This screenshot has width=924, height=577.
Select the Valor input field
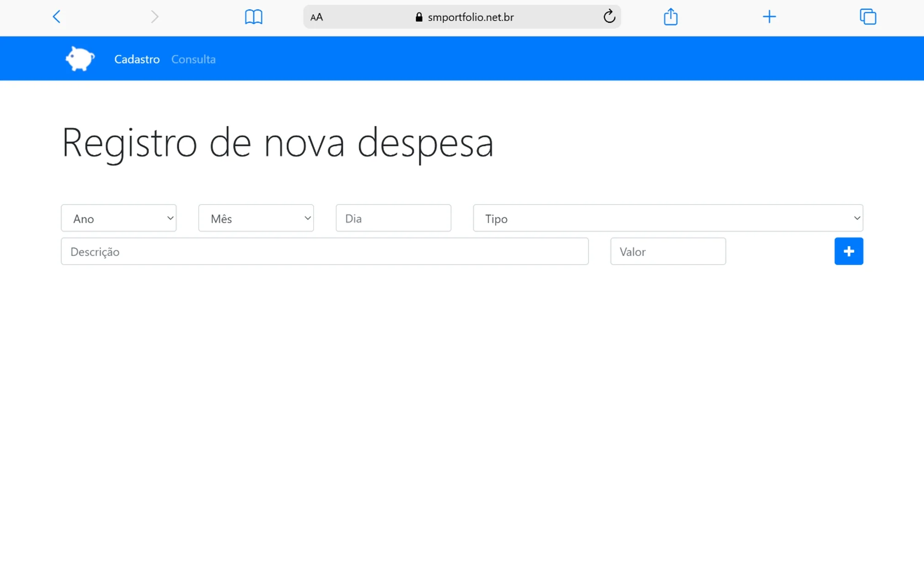668,251
